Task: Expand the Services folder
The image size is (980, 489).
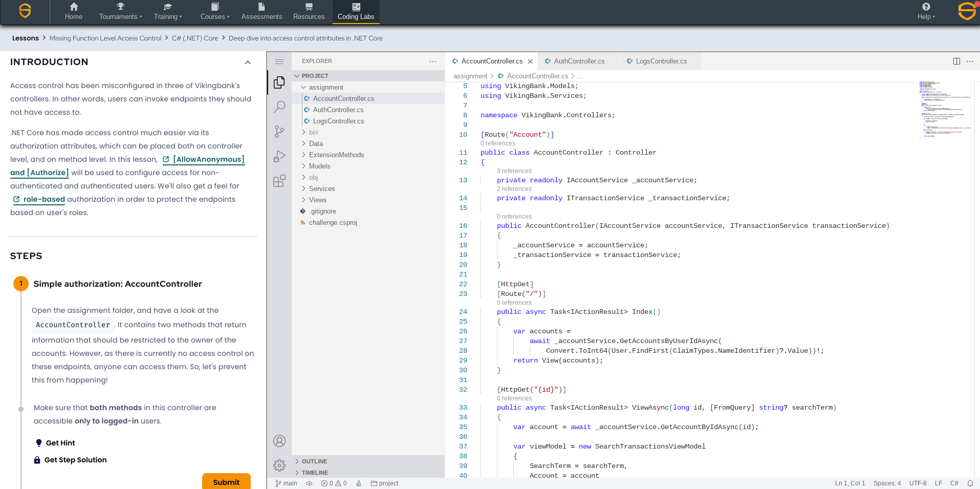Action: 321,189
